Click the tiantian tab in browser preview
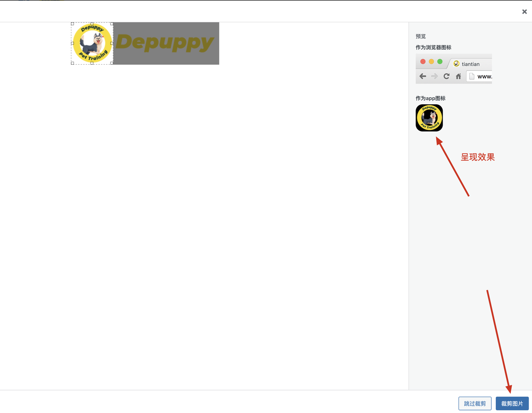Screen dimensions: 532x413 [470, 64]
